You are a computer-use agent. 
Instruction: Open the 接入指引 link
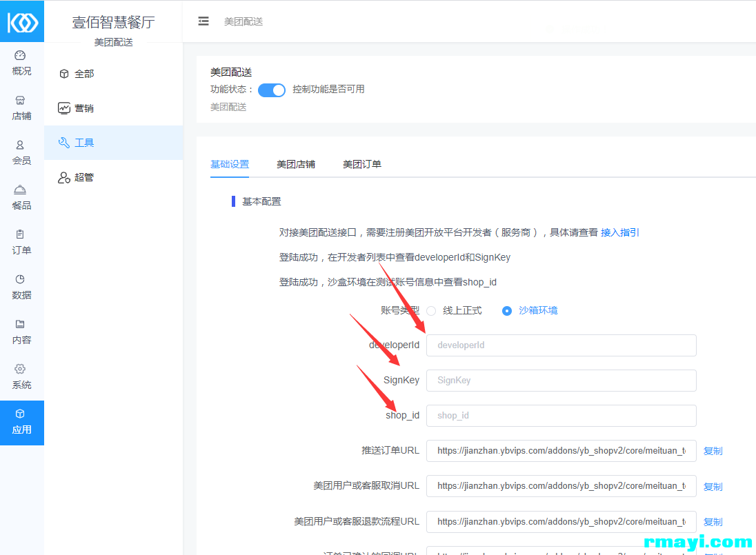[x=619, y=232]
